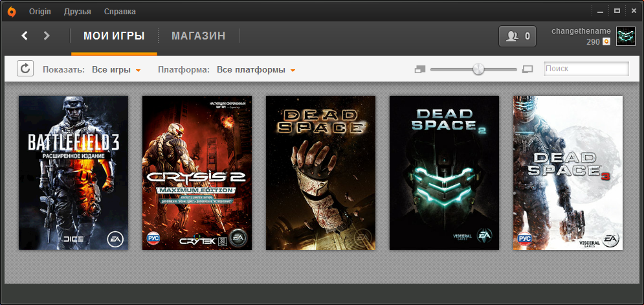Minimize the Origin window

tap(601, 12)
